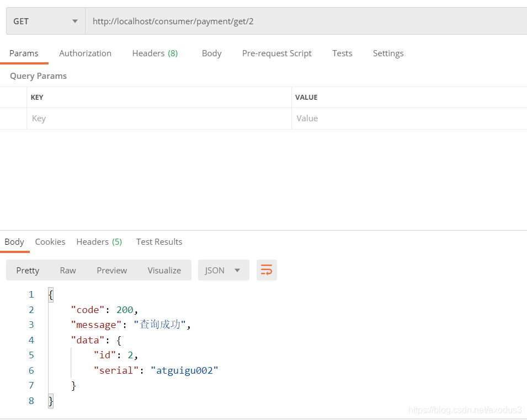Viewport: 527px width, 420px height.
Task: Click line number 4 in response
Action: tap(31, 340)
